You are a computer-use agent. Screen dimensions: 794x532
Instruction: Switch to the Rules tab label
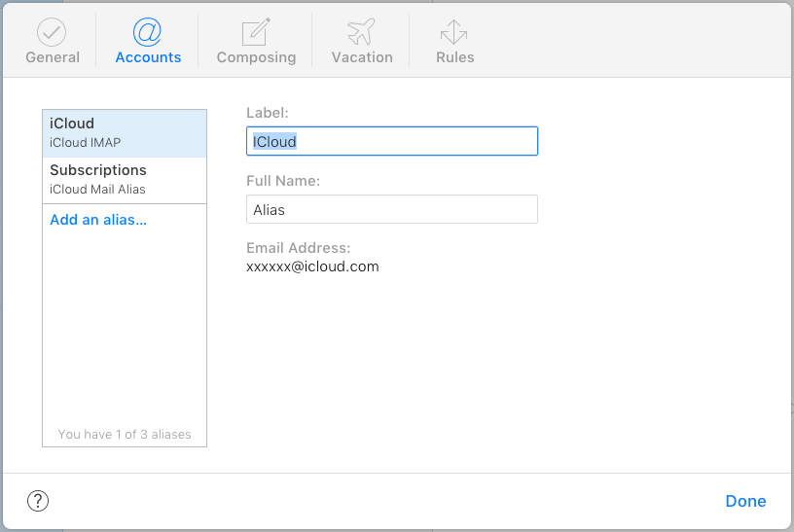tap(455, 57)
